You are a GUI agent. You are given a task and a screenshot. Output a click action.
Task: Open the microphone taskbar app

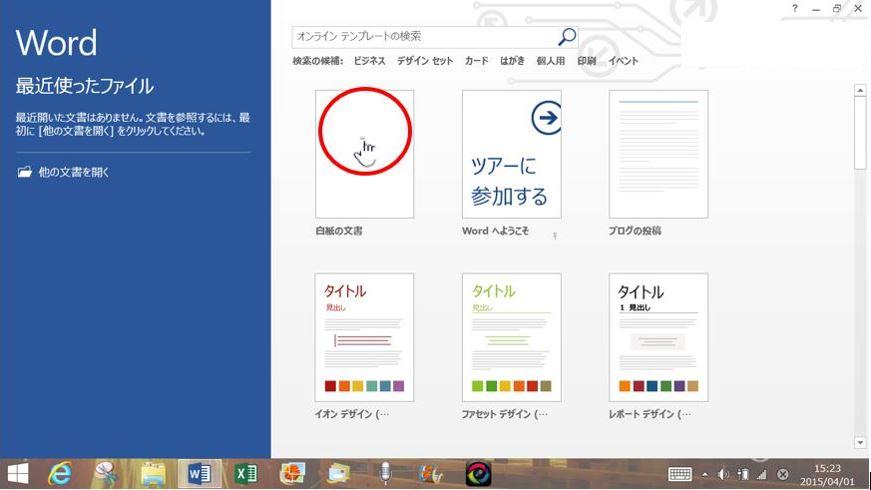pos(385,474)
